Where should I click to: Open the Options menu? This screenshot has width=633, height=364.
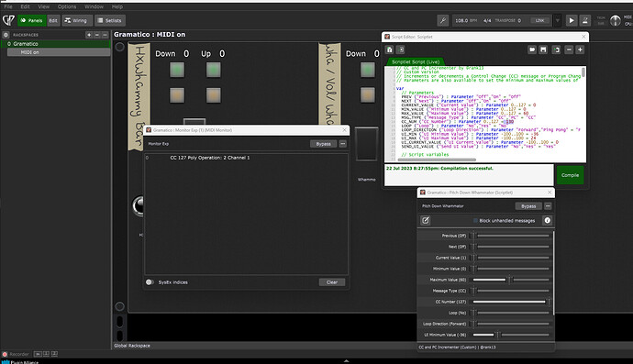point(67,6)
